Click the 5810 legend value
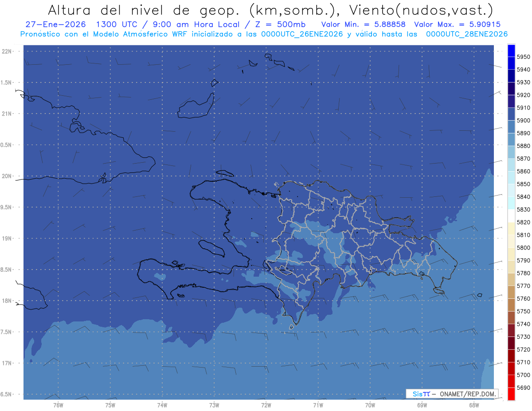 point(523,235)
